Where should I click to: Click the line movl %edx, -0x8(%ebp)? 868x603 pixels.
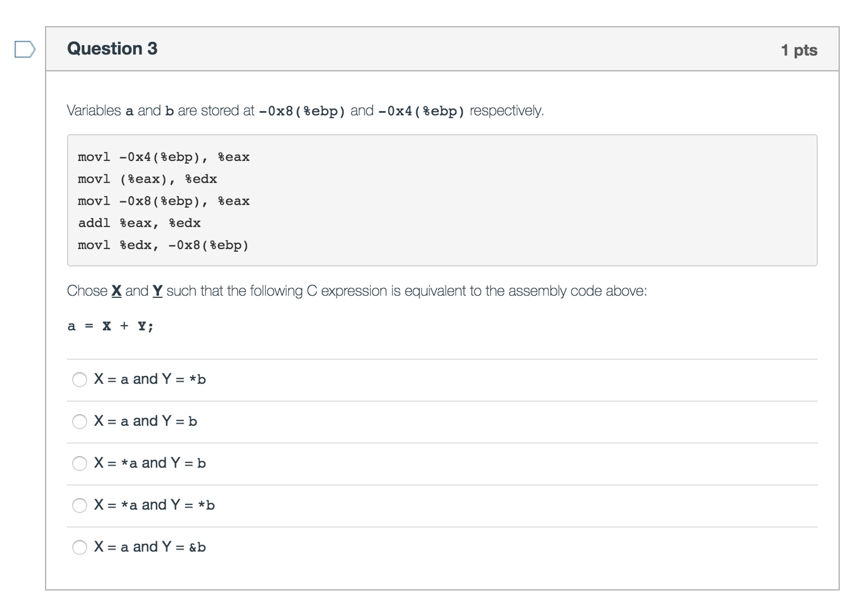click(x=163, y=245)
